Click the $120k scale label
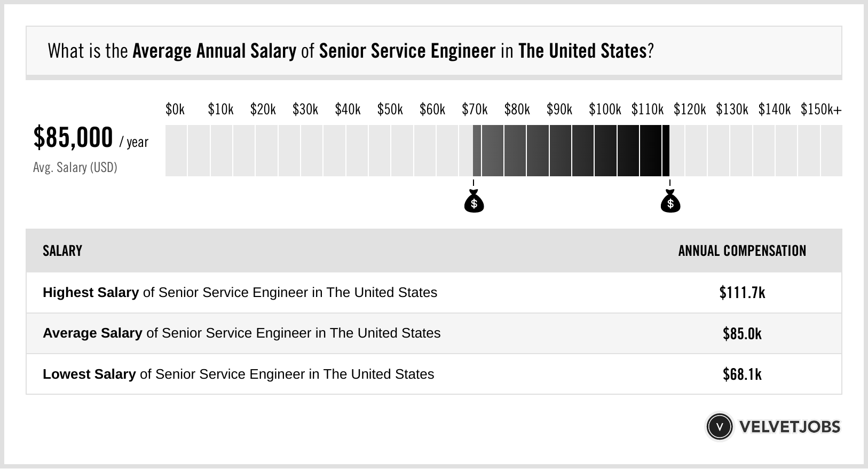 point(689,110)
